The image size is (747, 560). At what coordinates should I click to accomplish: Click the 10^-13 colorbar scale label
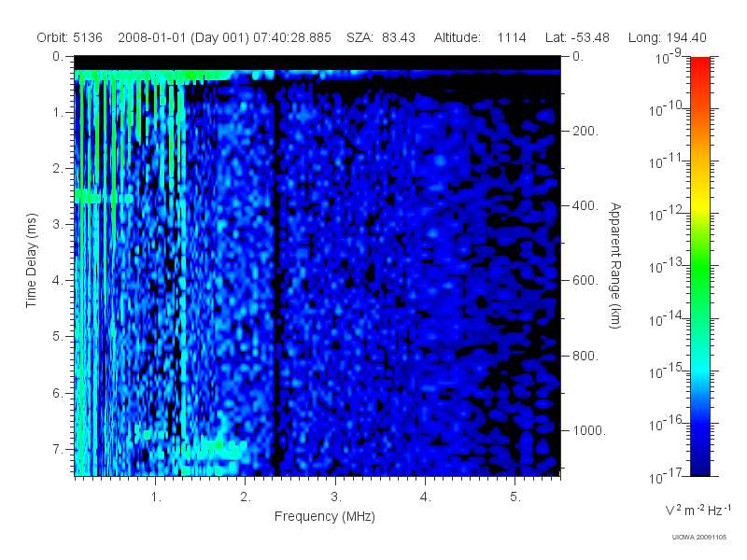[x=667, y=266]
